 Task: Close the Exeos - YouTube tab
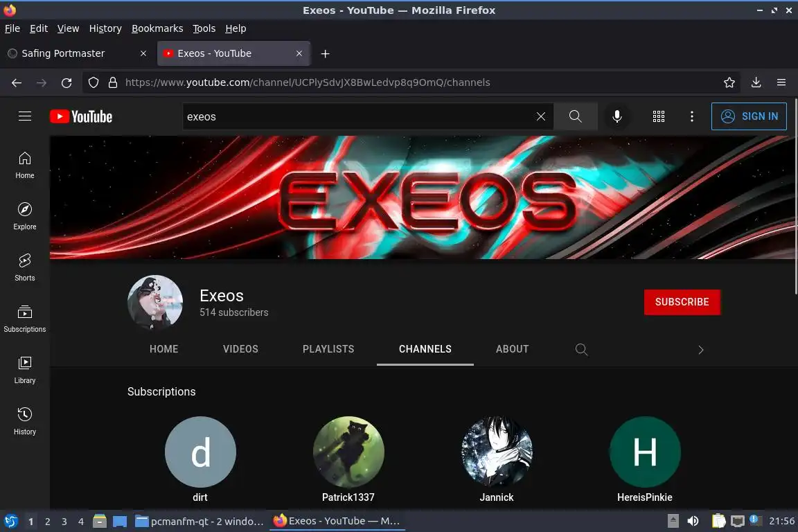tap(299, 53)
